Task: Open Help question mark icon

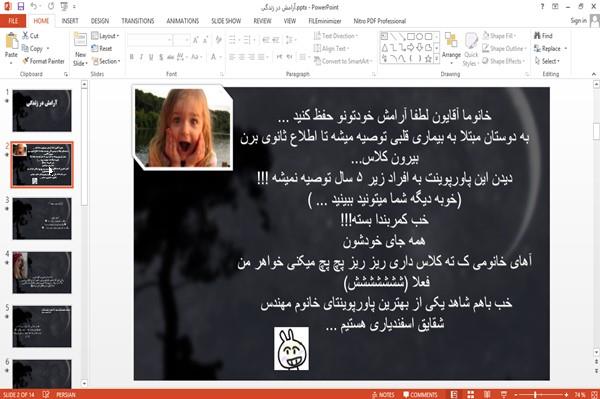Action: tap(542, 7)
